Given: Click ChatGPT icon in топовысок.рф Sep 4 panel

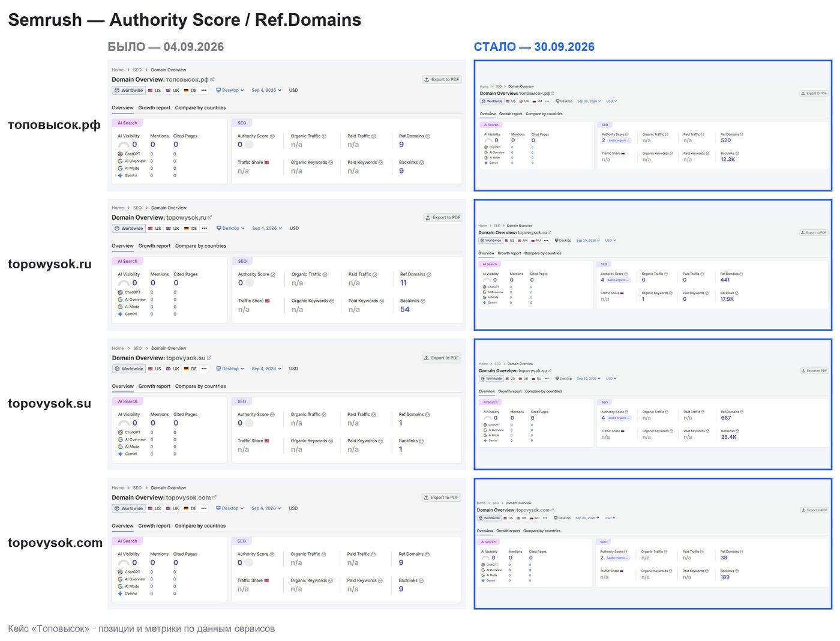Looking at the screenshot, I should (x=121, y=154).
